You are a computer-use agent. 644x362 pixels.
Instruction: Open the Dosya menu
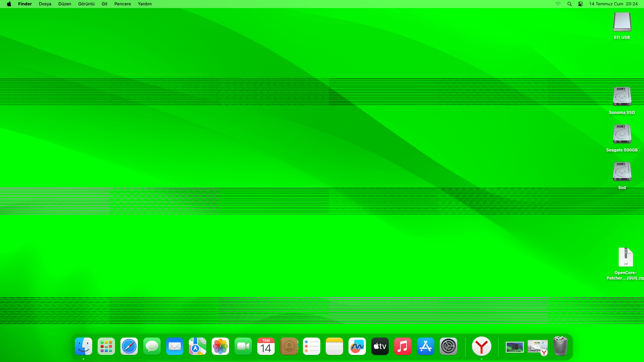coord(45,4)
